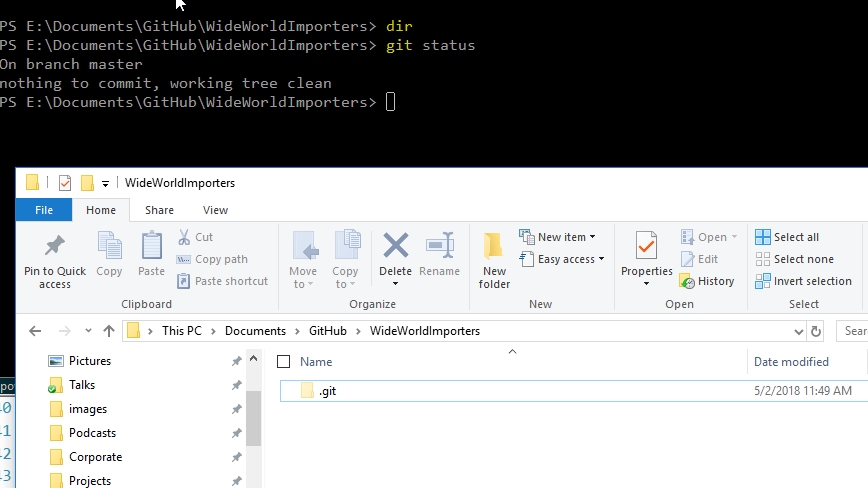Click the Rename icon
The height and width of the screenshot is (488, 868).
click(x=440, y=247)
